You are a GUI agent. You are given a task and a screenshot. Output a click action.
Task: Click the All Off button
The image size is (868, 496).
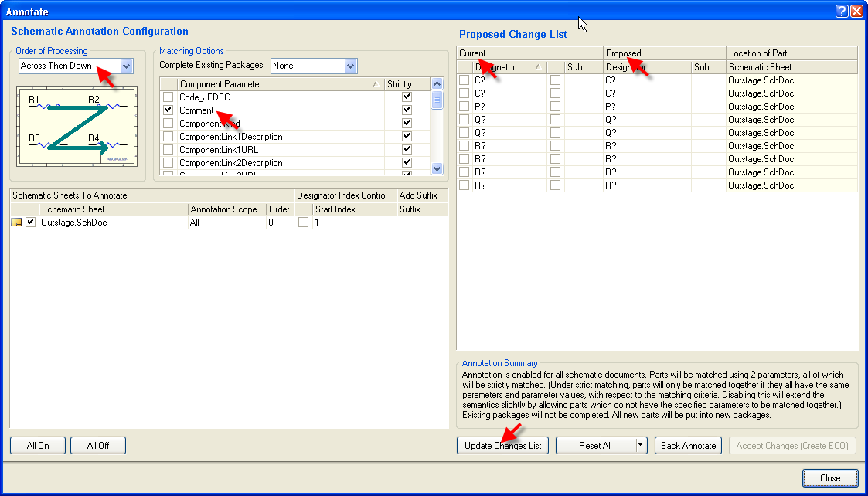[97, 446]
